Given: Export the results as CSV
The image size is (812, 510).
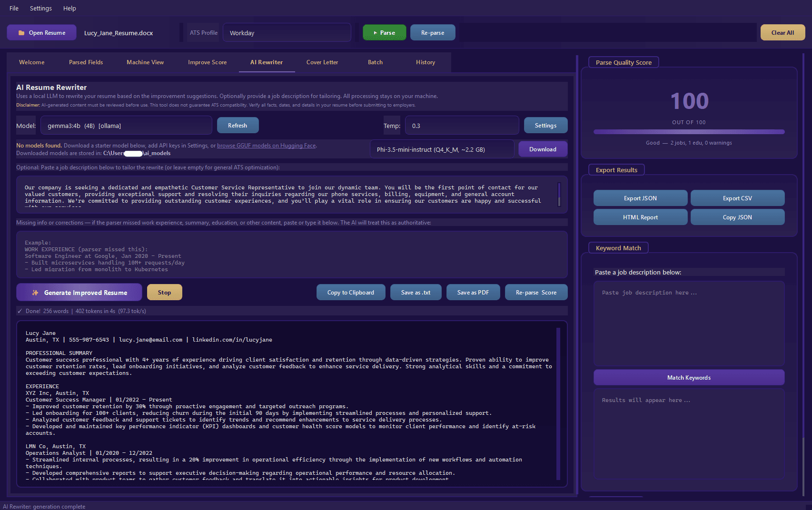Looking at the screenshot, I should (737, 198).
